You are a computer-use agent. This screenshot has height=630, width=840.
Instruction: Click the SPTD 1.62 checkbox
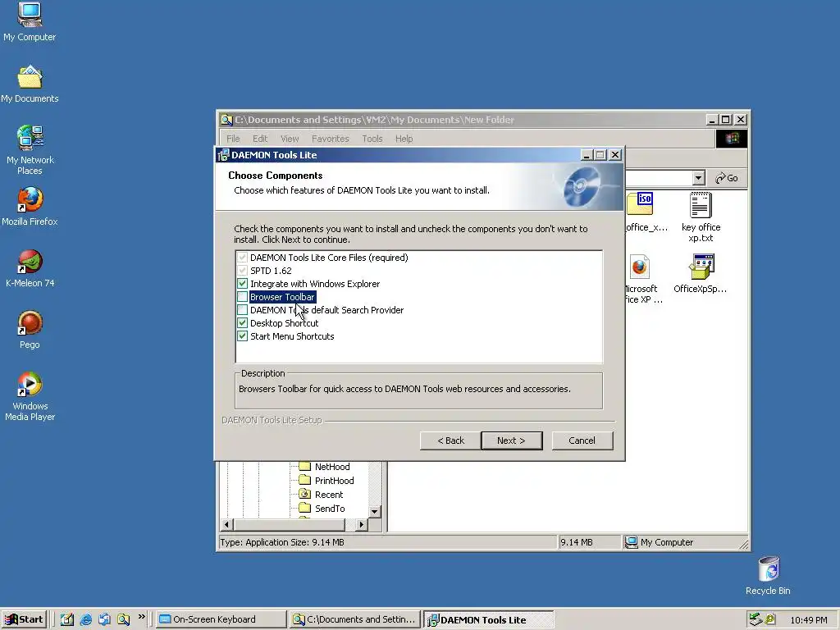(242, 271)
